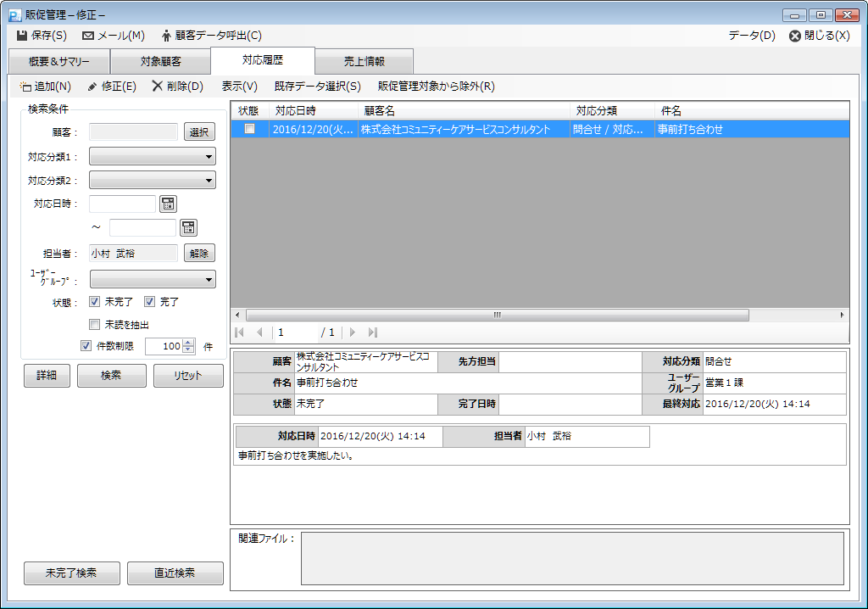The image size is (868, 609).
Task: Open calendar picker for end date
Action: pos(188,227)
